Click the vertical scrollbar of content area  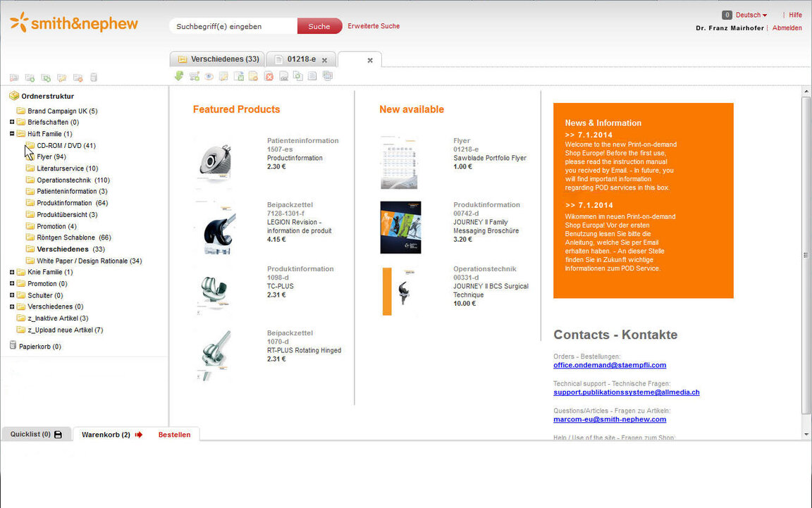[806, 254]
